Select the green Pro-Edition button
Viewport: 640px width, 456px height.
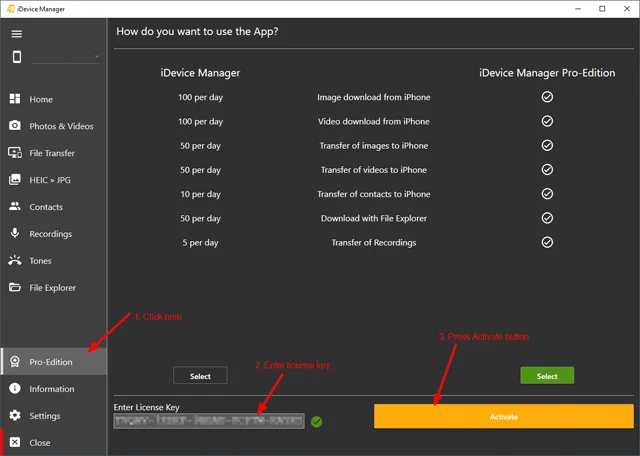pyautogui.click(x=547, y=376)
